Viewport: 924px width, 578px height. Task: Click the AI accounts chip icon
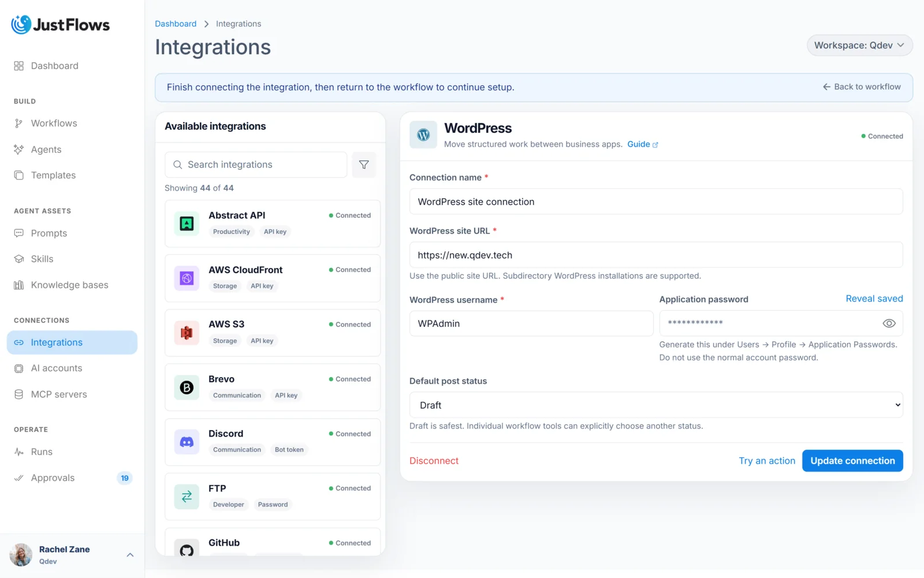(18, 368)
